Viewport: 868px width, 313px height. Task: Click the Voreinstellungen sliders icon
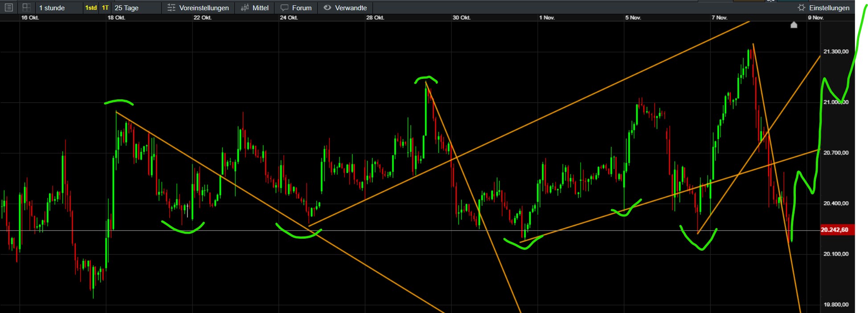tap(171, 8)
